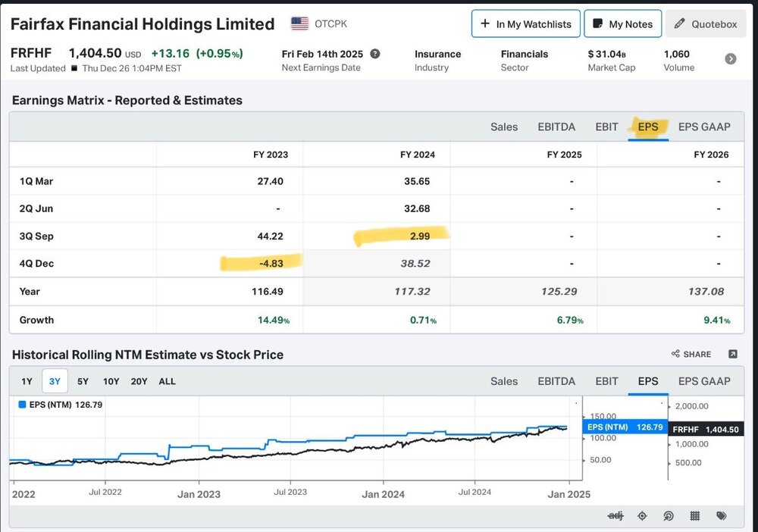This screenshot has width=758, height=532.
Task: Set chart range to 5Y
Action: click(83, 381)
